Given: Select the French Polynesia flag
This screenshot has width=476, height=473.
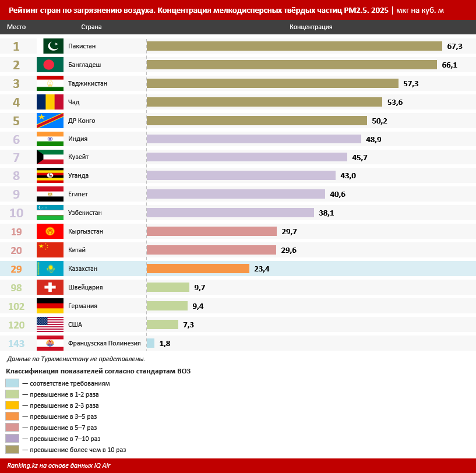Looking at the screenshot, I should click(50, 343).
